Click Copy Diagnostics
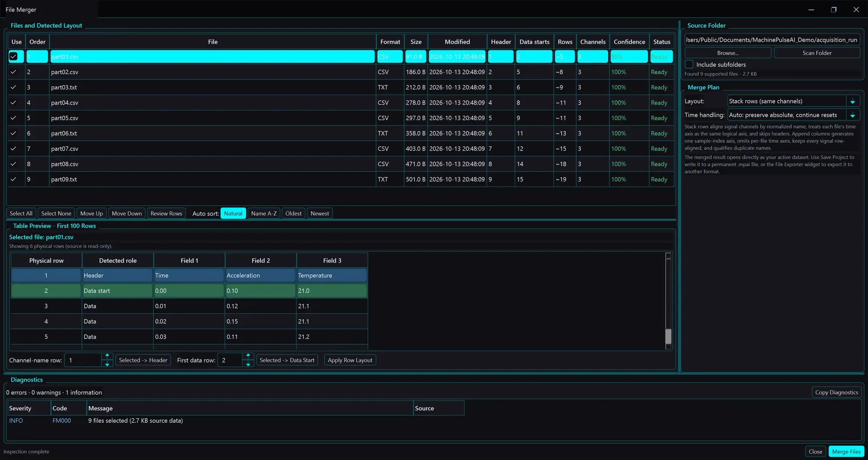 coord(836,392)
